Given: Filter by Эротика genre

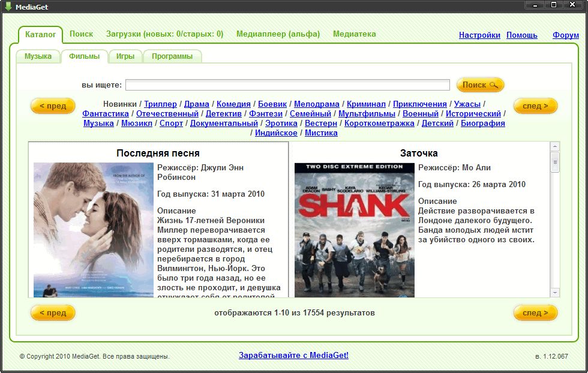Looking at the screenshot, I should [x=281, y=124].
